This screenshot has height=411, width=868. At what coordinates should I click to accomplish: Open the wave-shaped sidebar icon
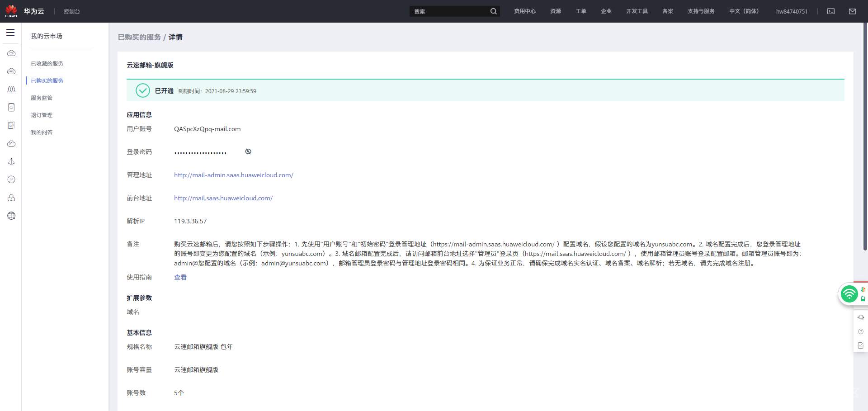click(11, 90)
